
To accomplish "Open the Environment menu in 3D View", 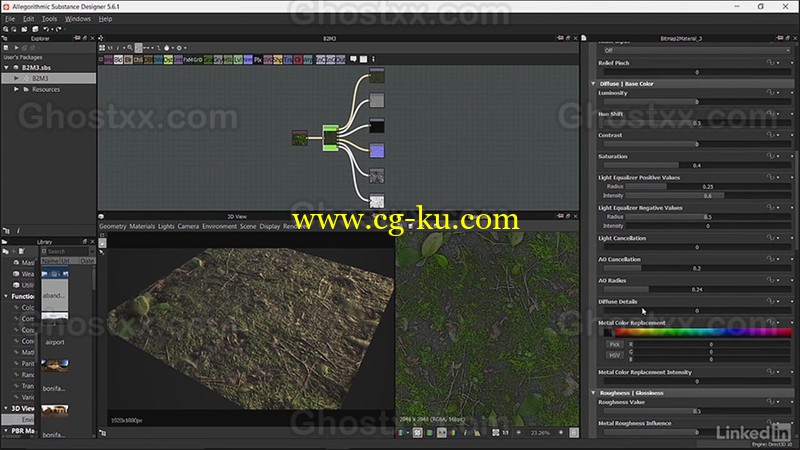I will [219, 226].
